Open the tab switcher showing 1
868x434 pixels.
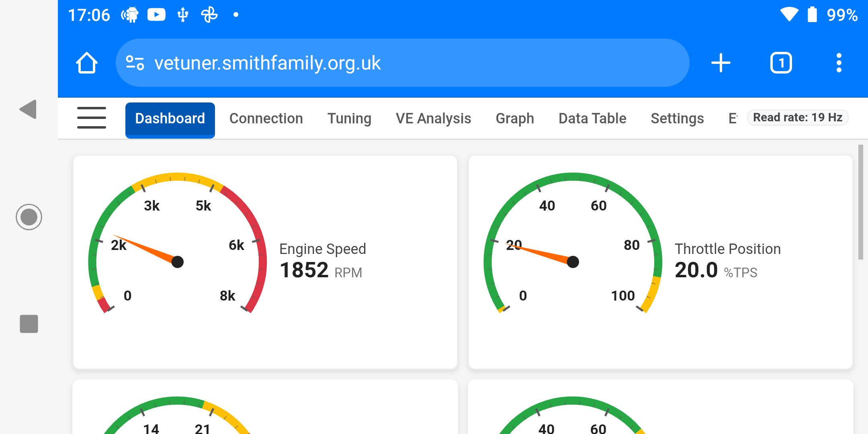pos(781,63)
